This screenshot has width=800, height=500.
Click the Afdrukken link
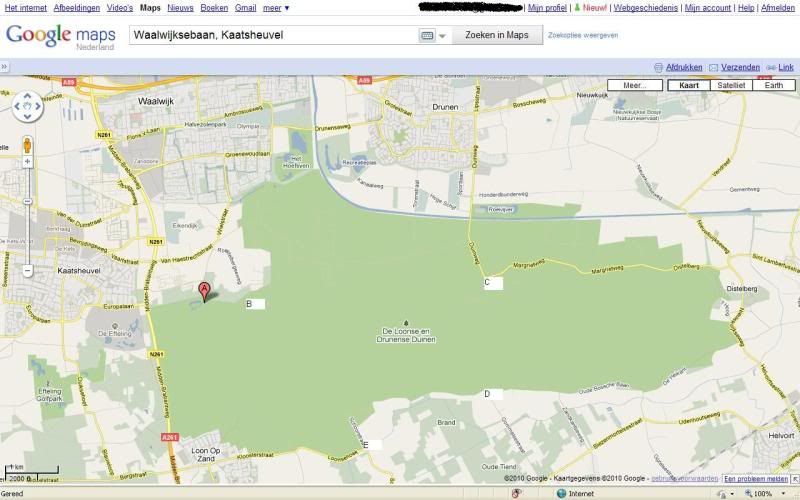(x=684, y=67)
